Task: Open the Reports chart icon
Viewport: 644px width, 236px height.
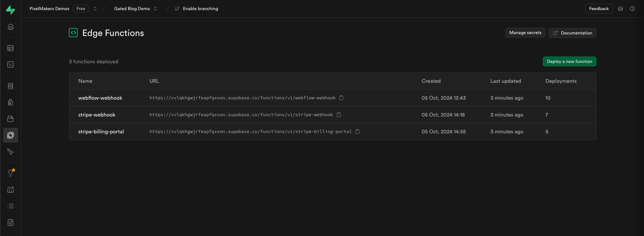Action: [10, 190]
